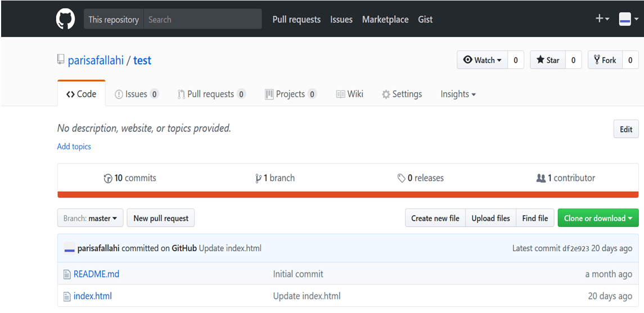Viewport: 644px width, 313px height.
Task: Open the user avatar menu
Action: point(628,19)
